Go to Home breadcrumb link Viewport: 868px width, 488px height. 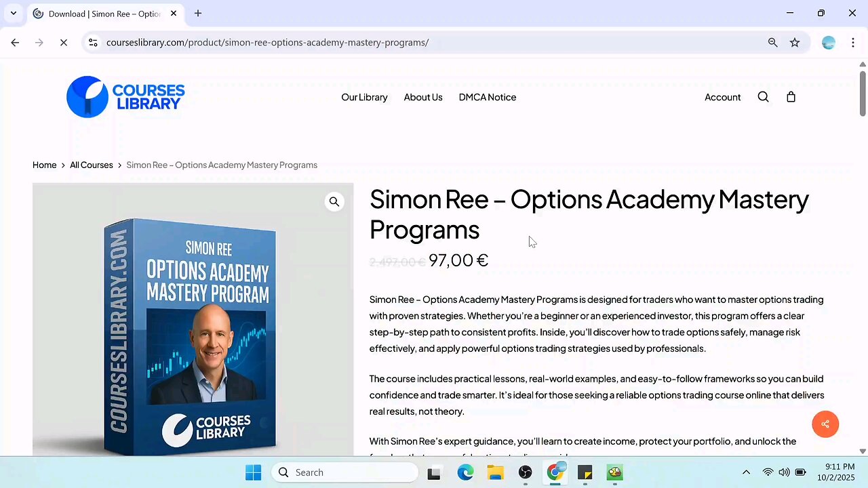(x=44, y=165)
